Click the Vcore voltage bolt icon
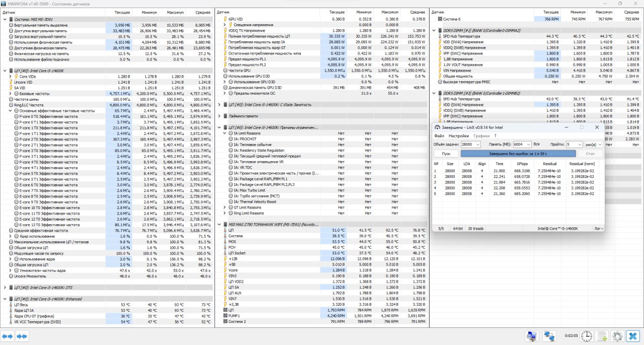Screen dimensions: 644x345 tap(224, 270)
